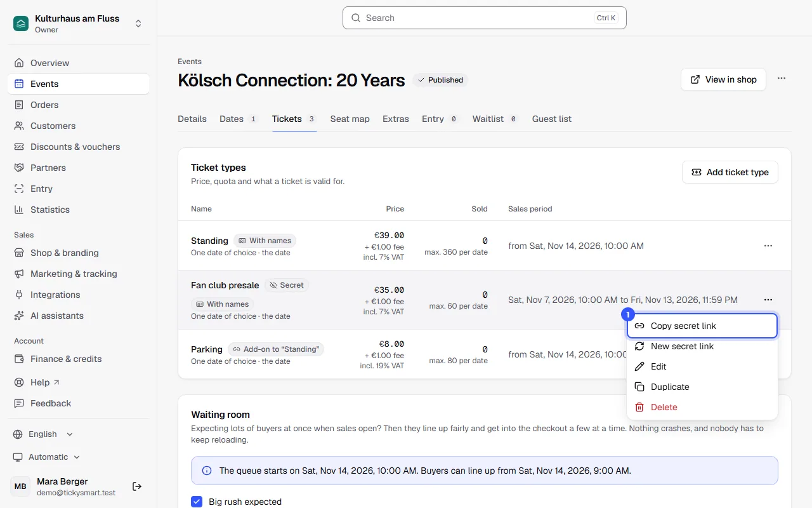The image size is (812, 508).
Task: Switch to the Dates tab
Action: (x=239, y=119)
